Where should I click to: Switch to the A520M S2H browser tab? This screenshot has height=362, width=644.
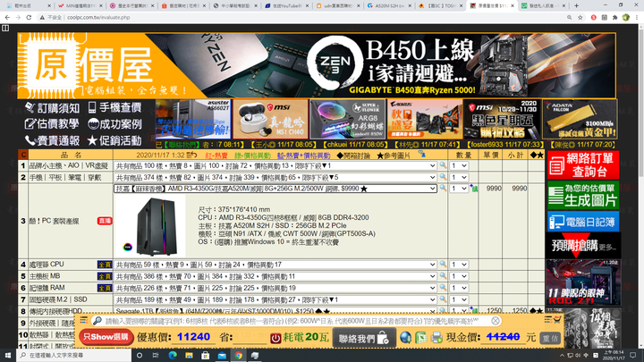(x=387, y=5)
